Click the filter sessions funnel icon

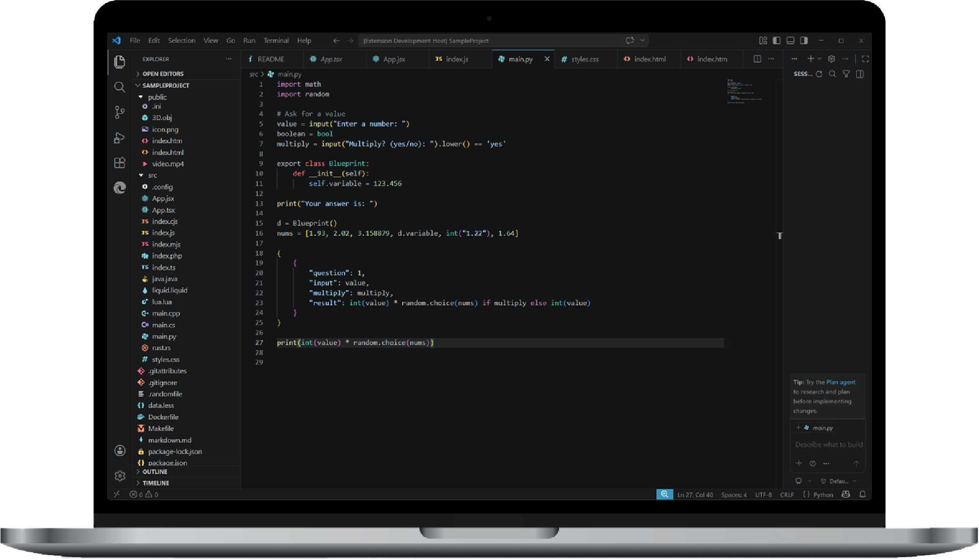(x=846, y=74)
